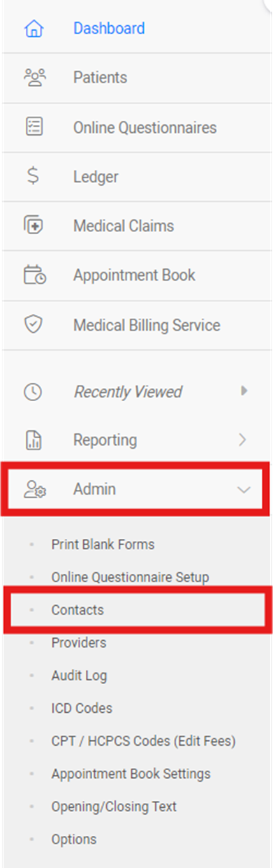This screenshot has width=273, height=868.
Task: Go to ICD Codes
Action: [82, 708]
